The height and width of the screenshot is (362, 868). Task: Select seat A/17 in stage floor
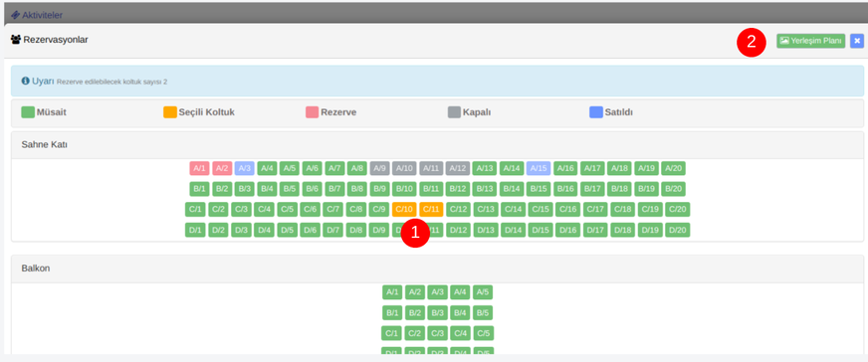(592, 168)
